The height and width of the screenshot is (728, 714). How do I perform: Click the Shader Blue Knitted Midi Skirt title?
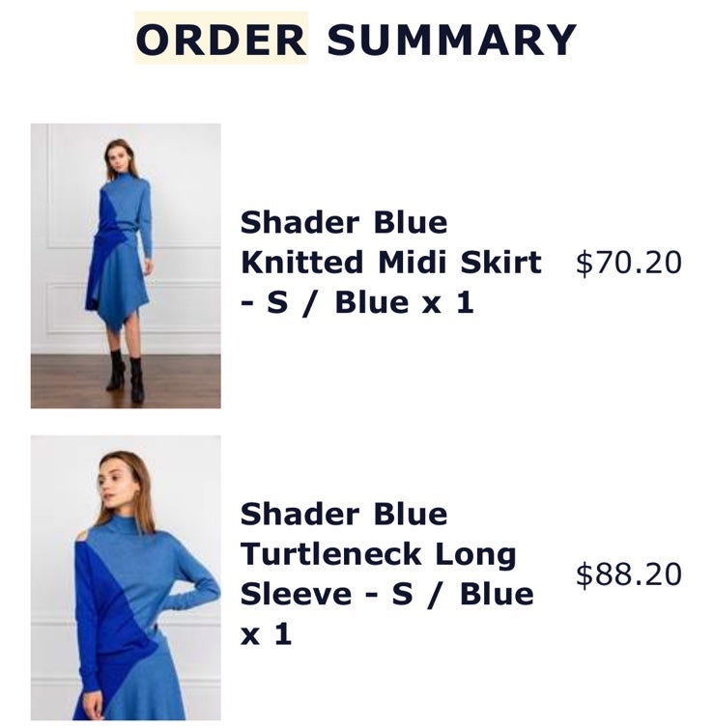(x=391, y=262)
